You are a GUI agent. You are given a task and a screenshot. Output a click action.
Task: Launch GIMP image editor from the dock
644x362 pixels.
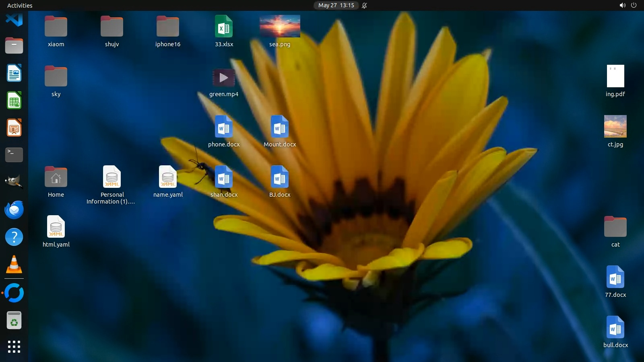pyautogui.click(x=14, y=182)
